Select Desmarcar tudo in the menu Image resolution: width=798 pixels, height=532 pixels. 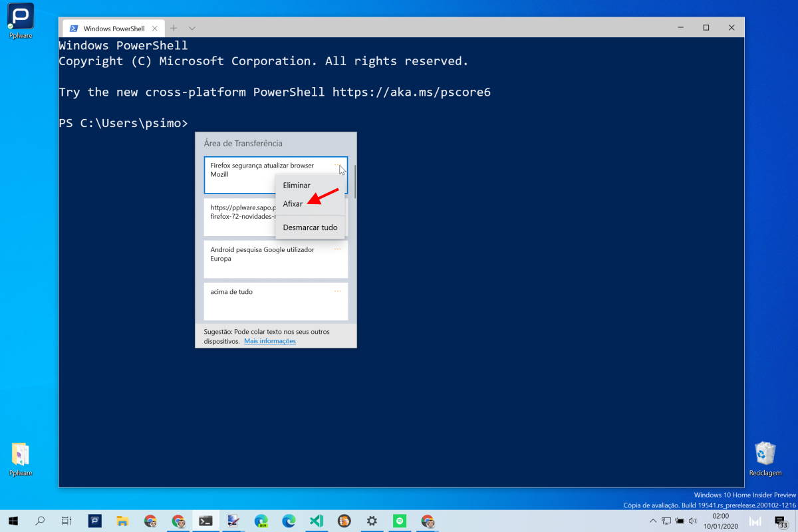coord(311,227)
